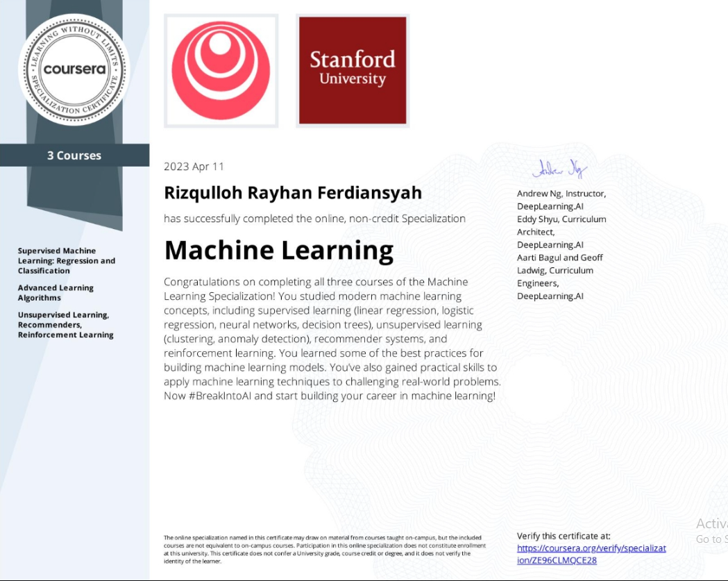
Task: Select the DeepLearning.AI red logo
Action: (x=220, y=69)
